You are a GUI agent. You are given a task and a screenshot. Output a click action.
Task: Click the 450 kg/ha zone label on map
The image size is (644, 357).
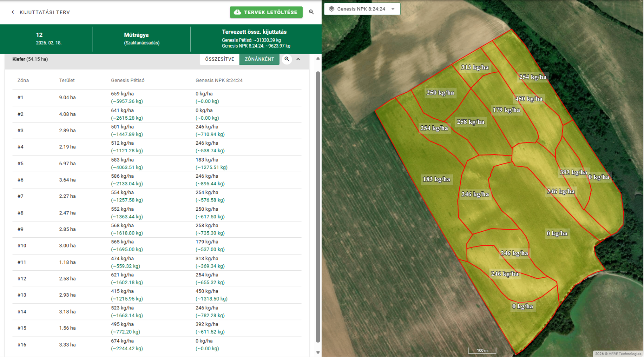click(x=528, y=99)
